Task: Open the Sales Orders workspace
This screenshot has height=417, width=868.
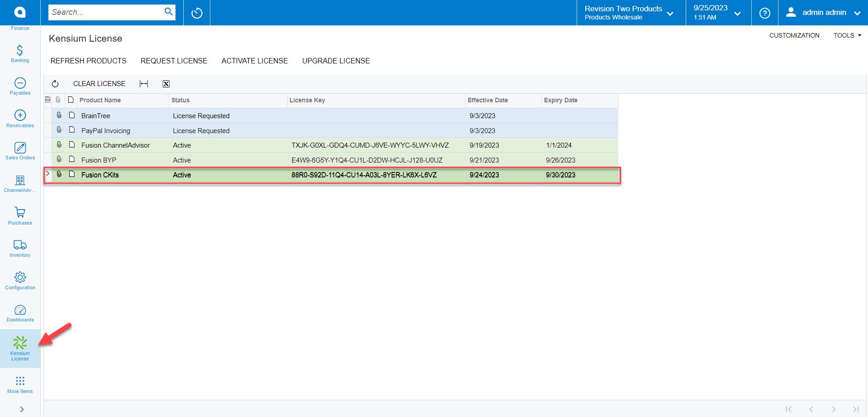Action: pyautogui.click(x=20, y=151)
